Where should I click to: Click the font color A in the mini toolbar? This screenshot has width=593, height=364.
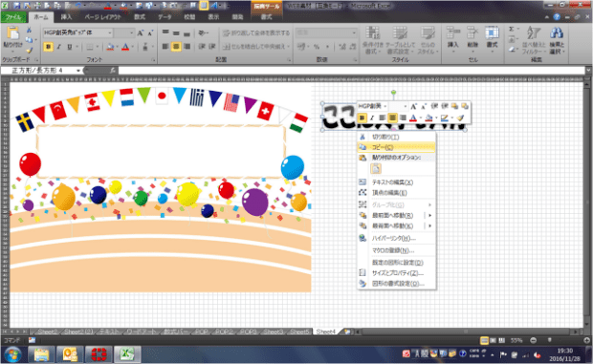[x=413, y=118]
